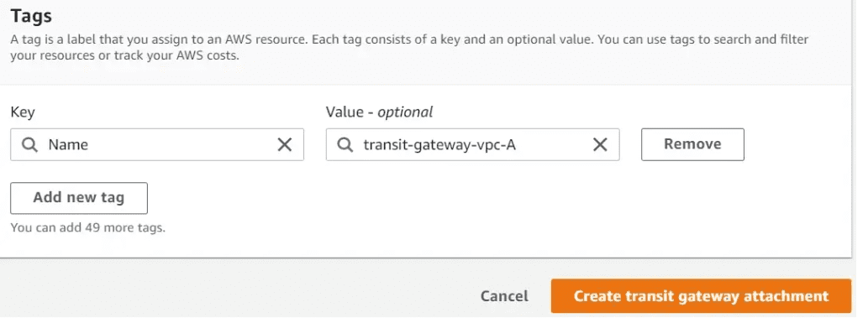Screen dimensions: 868x318
Task: Add new tag
Action: pos(79,198)
